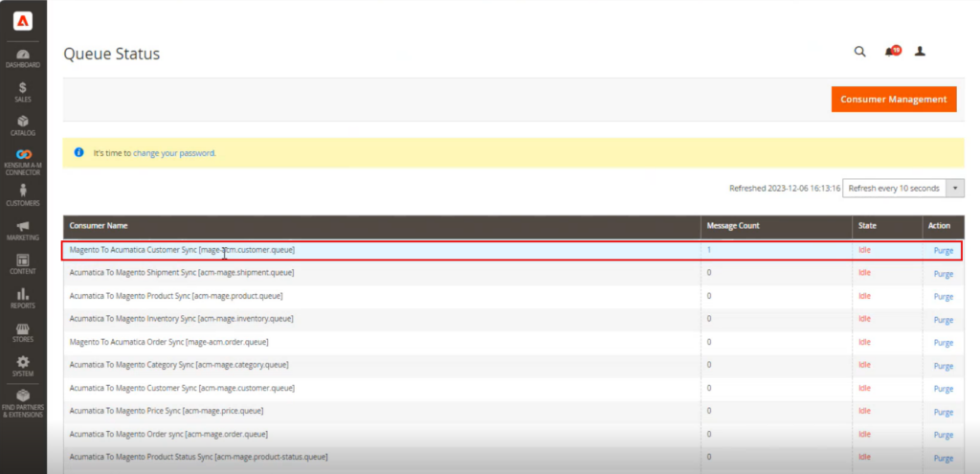This screenshot has height=474, width=980.
Task: Purge the Acumatica To Magento Price Sync queue
Action: (943, 412)
